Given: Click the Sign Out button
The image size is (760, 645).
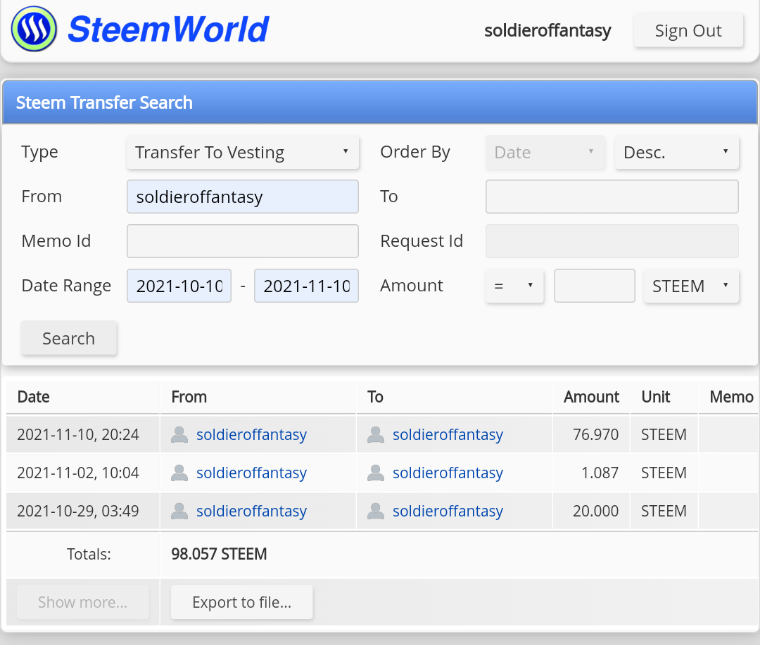Looking at the screenshot, I should point(688,31).
